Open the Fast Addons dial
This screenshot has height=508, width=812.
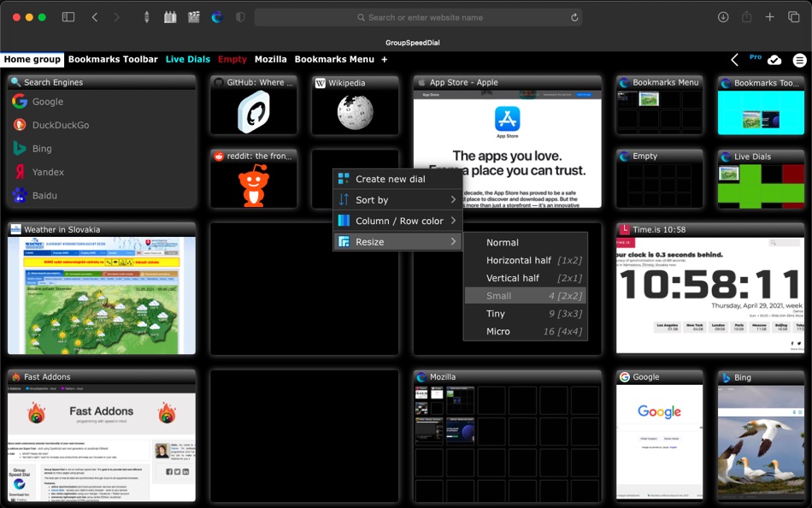pyautogui.click(x=102, y=436)
